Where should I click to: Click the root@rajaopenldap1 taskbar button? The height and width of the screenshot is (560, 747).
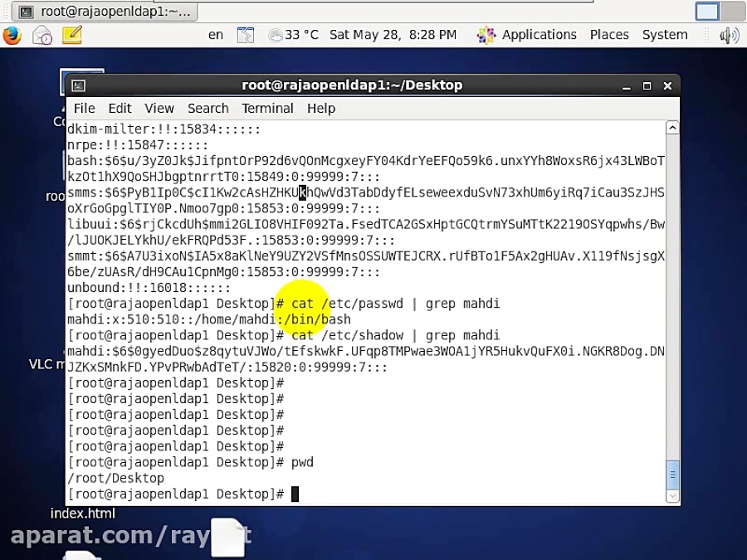tap(98, 11)
